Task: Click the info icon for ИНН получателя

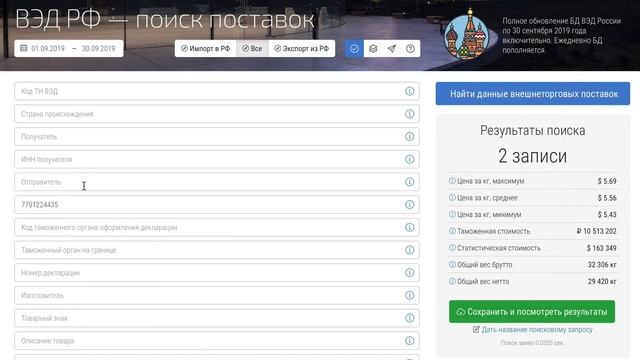Action: point(409,159)
